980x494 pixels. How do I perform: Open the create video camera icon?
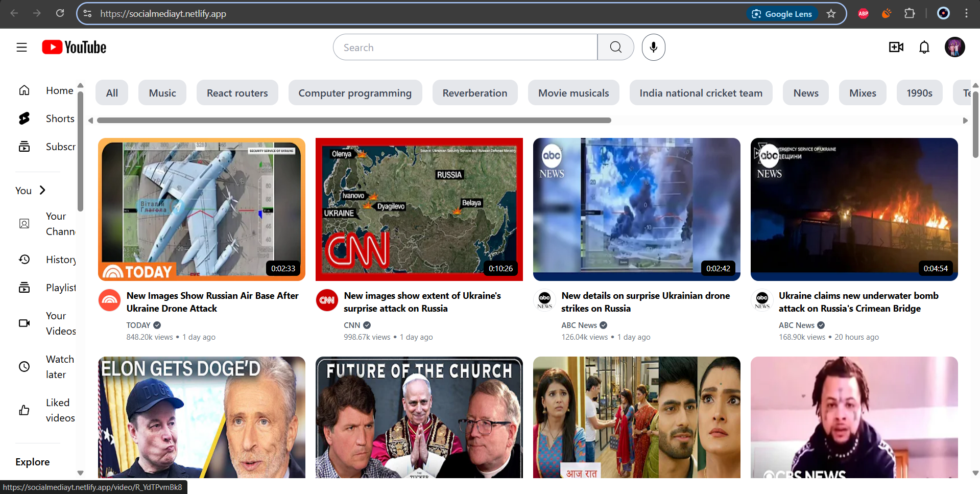(x=896, y=48)
